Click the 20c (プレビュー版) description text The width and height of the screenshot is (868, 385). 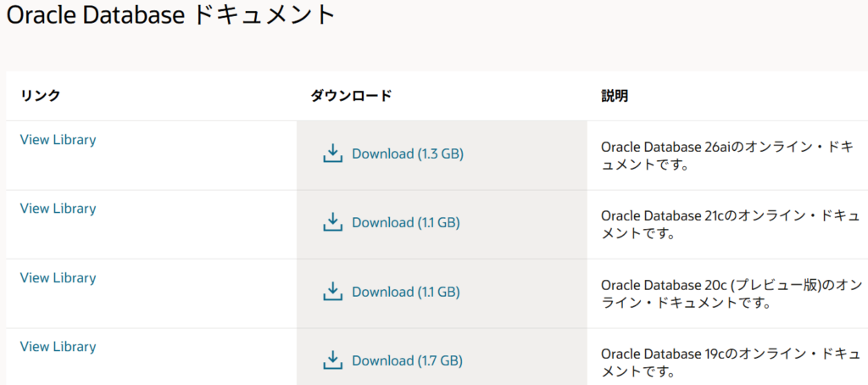[733, 293]
